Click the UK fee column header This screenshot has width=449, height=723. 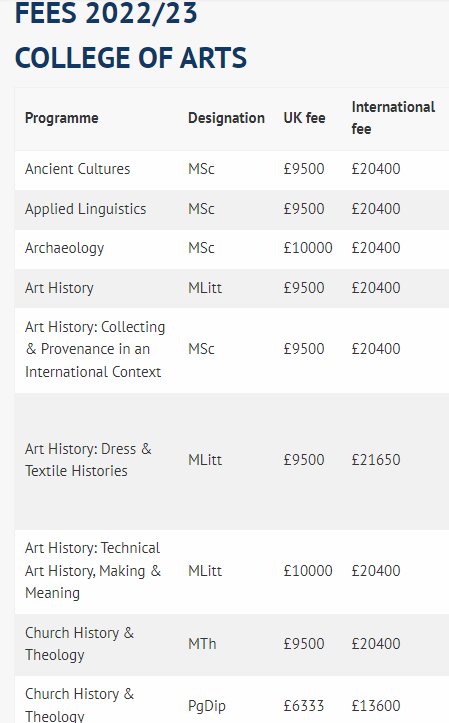click(x=304, y=119)
